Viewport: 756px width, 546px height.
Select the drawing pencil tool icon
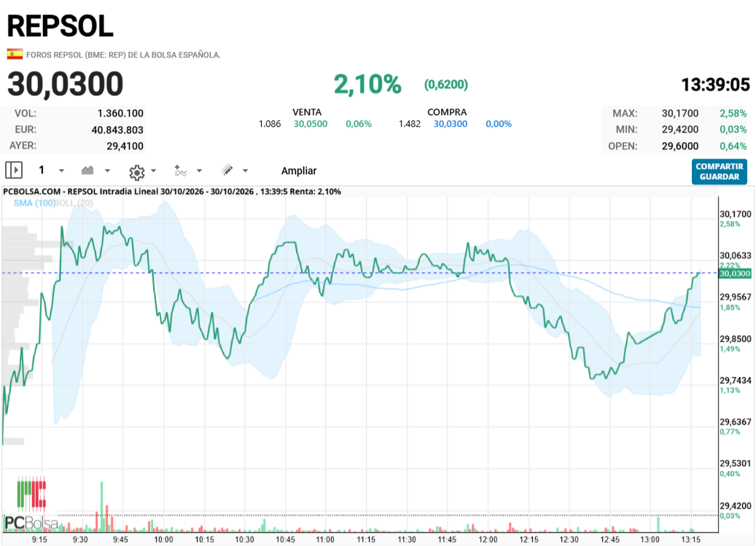[x=227, y=170]
